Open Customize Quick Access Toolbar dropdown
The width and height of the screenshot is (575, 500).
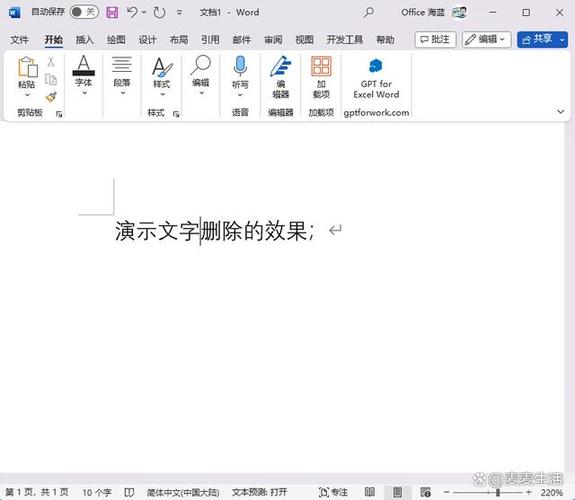point(179,12)
